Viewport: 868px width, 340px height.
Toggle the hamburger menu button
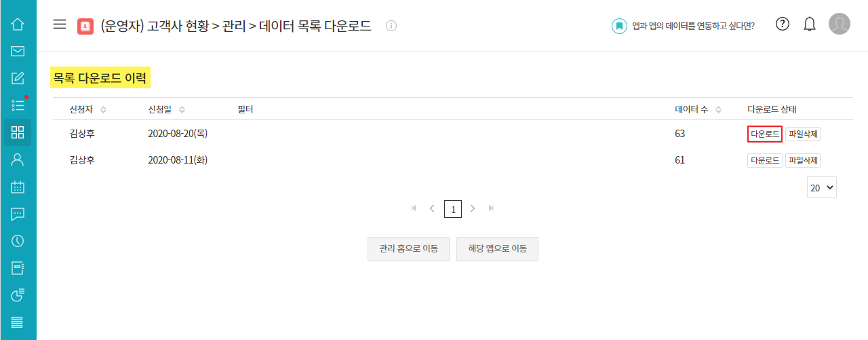[x=60, y=25]
